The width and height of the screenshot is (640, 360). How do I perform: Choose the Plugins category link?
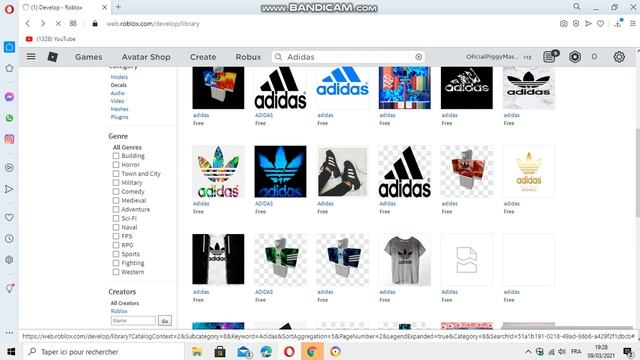[x=119, y=117]
